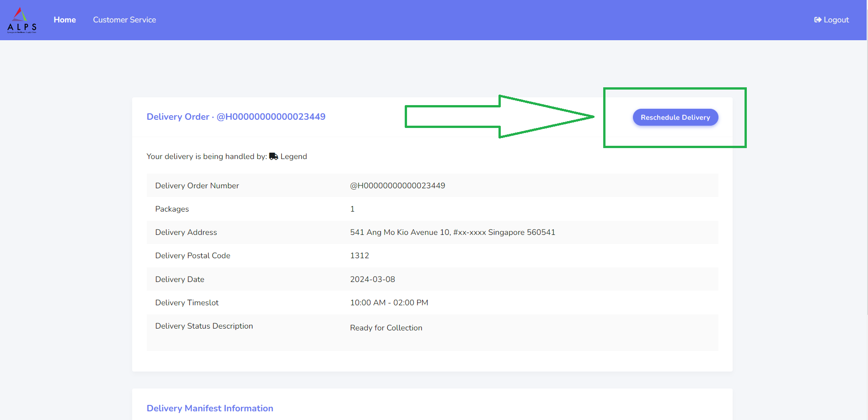Click timeslot '10:00 AM - 02:00 PM'
The height and width of the screenshot is (420, 868).
(x=389, y=303)
